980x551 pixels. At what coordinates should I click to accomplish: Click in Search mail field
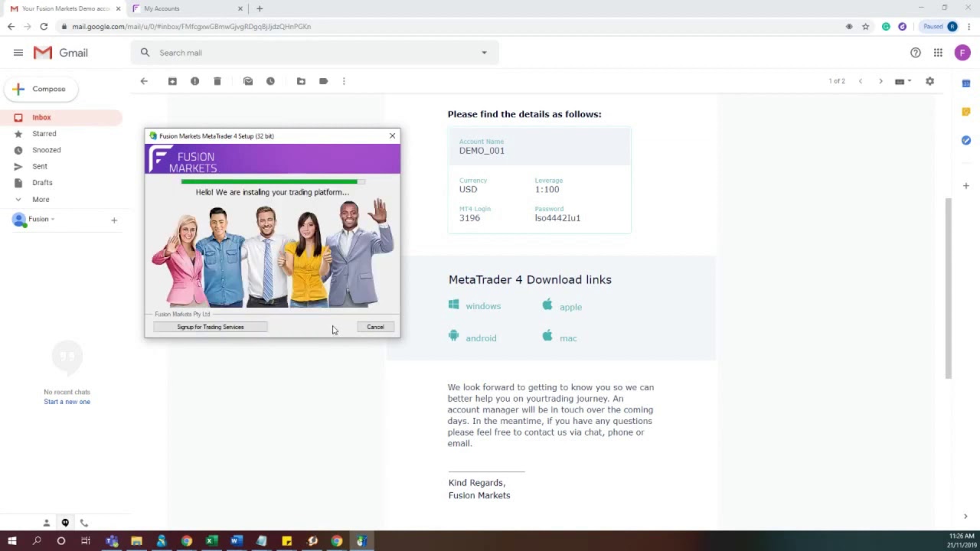(314, 53)
